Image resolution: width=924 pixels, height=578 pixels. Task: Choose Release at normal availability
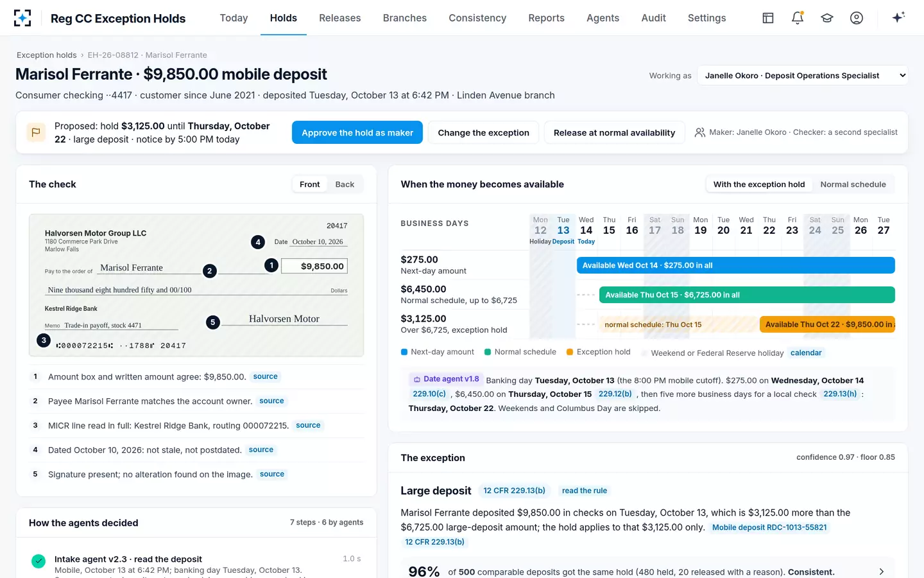click(x=614, y=132)
